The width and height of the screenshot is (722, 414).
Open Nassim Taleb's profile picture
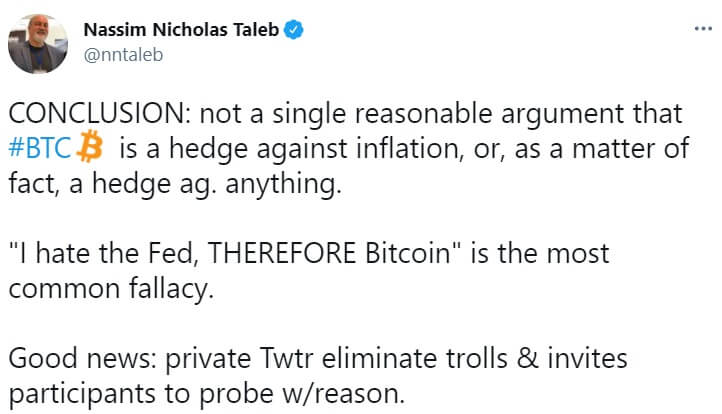(38, 43)
